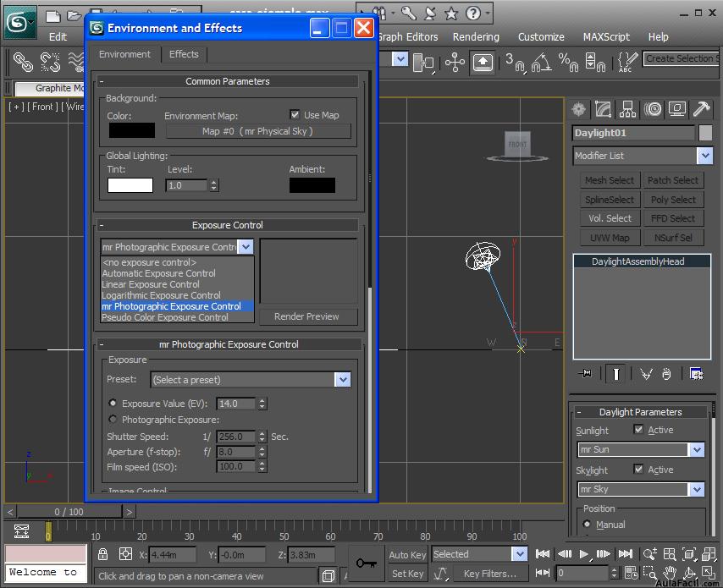Image resolution: width=723 pixels, height=588 pixels.
Task: Step to the next frame
Action: coord(604,553)
